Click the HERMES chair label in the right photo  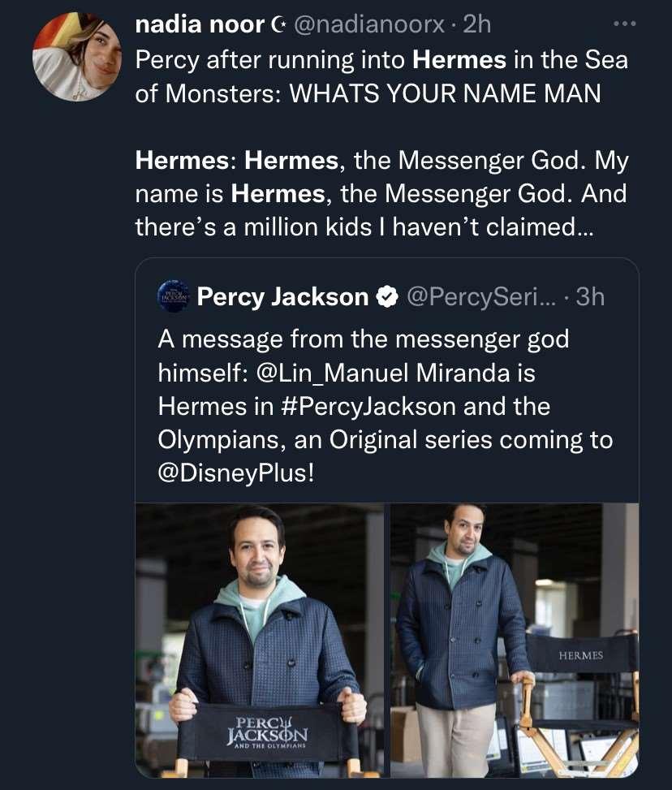(581, 654)
